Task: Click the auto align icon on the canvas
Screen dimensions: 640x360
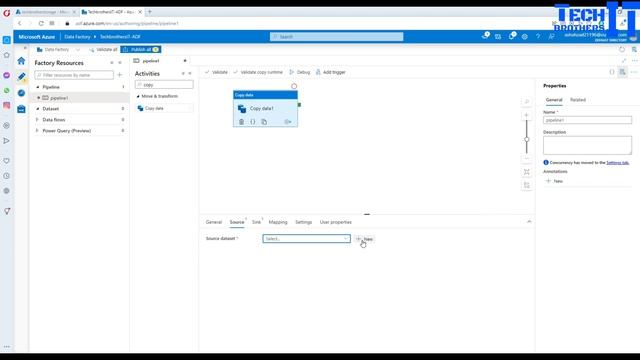Action: (x=527, y=185)
